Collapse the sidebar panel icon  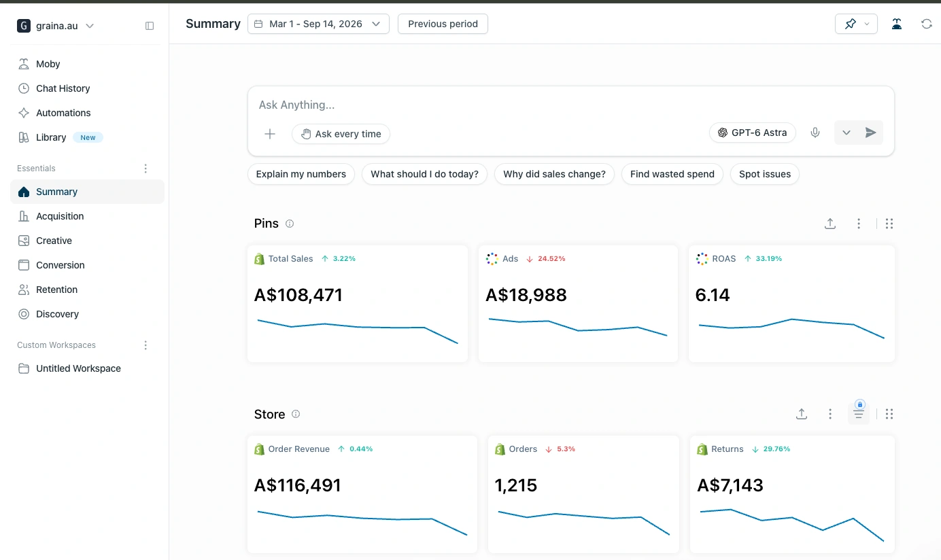[150, 26]
